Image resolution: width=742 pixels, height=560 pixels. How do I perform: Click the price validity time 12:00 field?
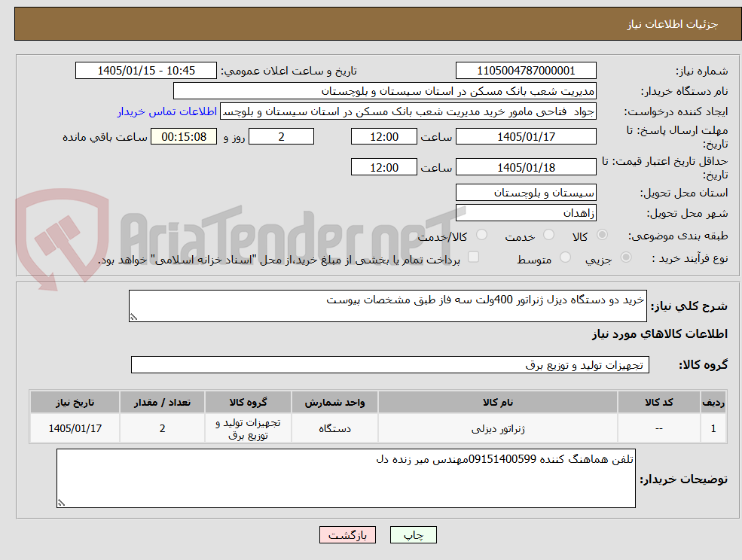pyautogui.click(x=383, y=167)
